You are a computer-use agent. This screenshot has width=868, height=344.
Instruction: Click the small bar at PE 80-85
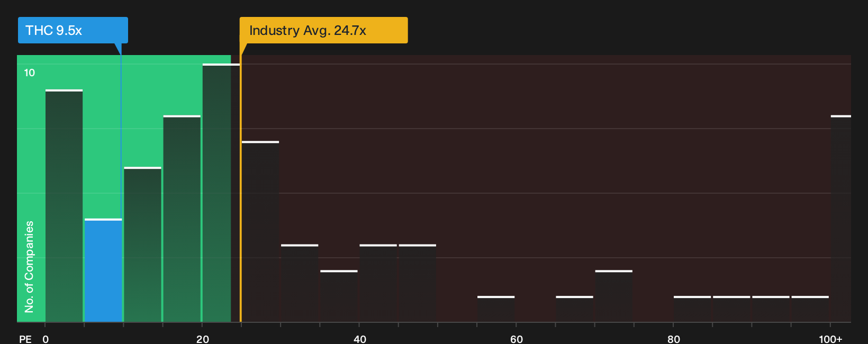pyautogui.click(x=692, y=309)
